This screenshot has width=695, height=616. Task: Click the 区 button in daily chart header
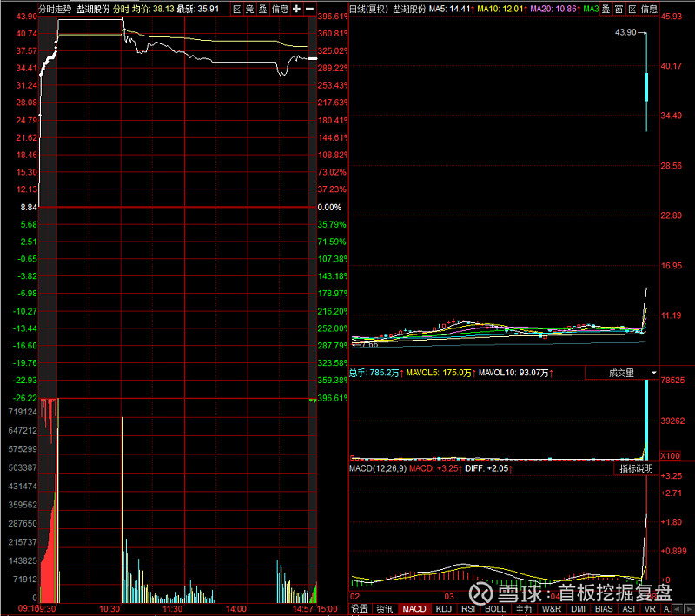click(632, 9)
